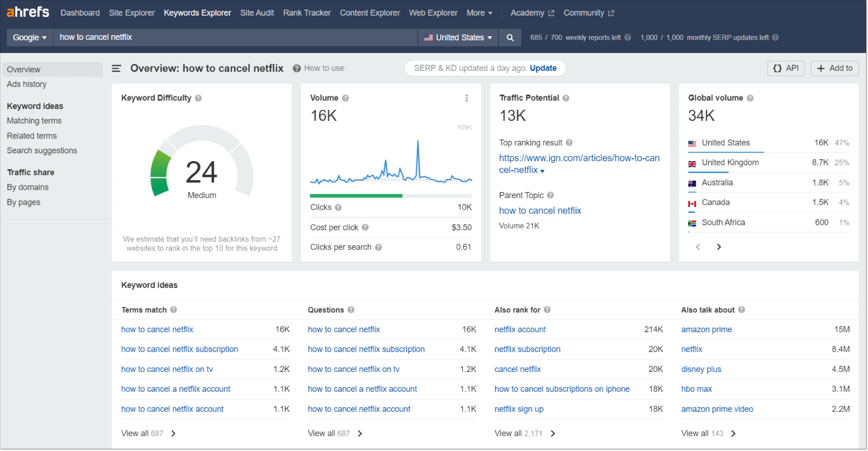868x451 pixels.
Task: View all 2,171 also rank for
Action: tap(525, 433)
